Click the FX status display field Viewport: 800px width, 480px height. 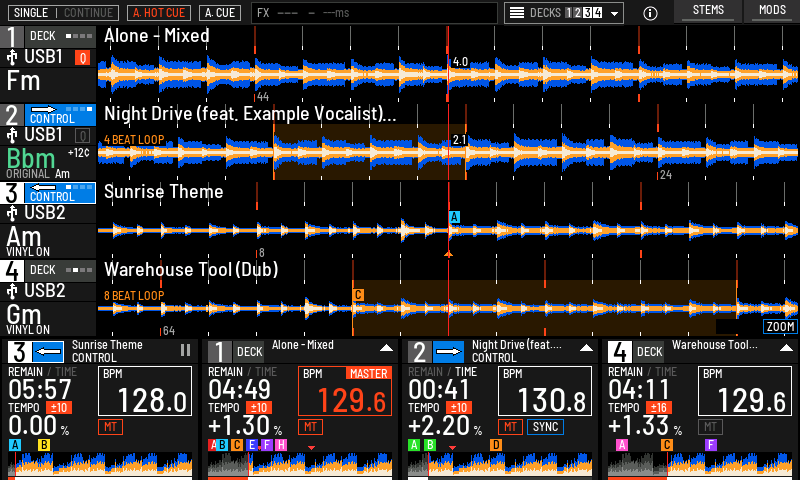(x=374, y=13)
